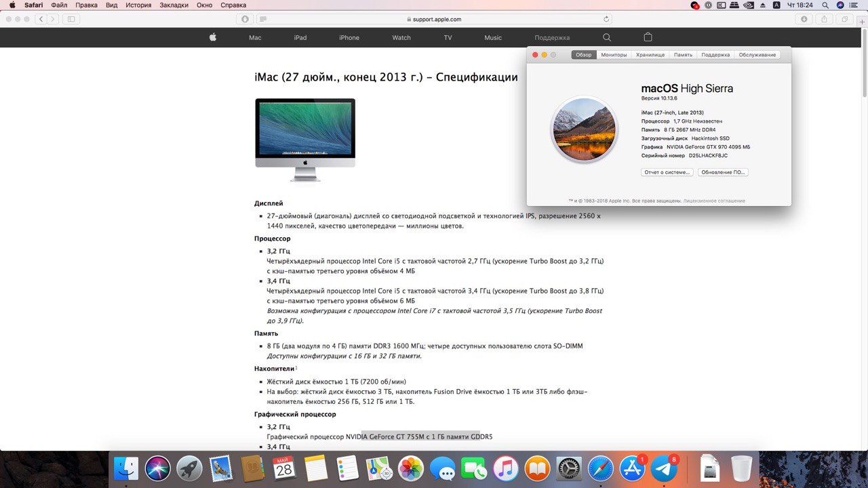Click the support.apple.com address field
The image size is (868, 488).
(x=434, y=19)
